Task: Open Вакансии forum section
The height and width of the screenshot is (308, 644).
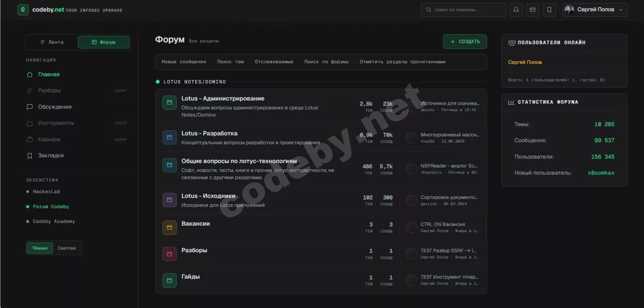Action: (196, 224)
